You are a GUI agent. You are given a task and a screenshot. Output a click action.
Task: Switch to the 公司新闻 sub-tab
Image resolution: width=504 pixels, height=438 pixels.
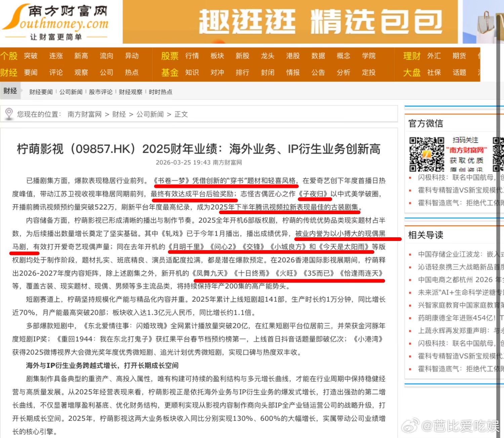pyautogui.click(x=71, y=92)
